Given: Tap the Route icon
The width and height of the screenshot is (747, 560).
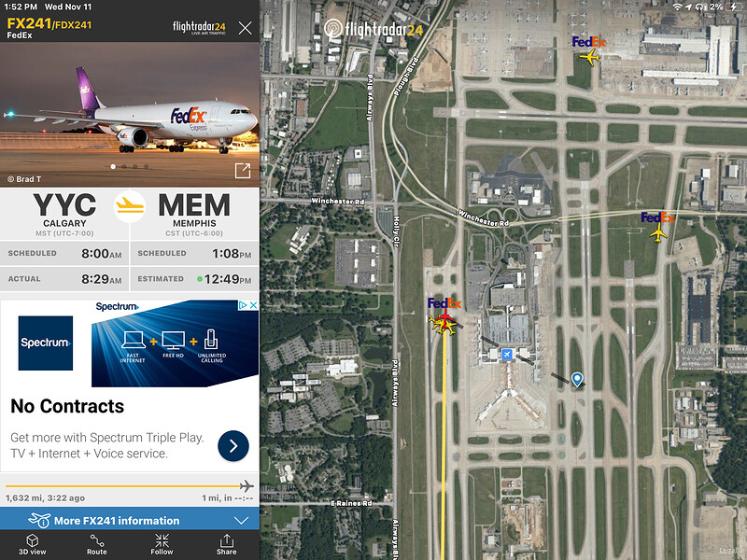Looking at the screenshot, I should (x=97, y=544).
